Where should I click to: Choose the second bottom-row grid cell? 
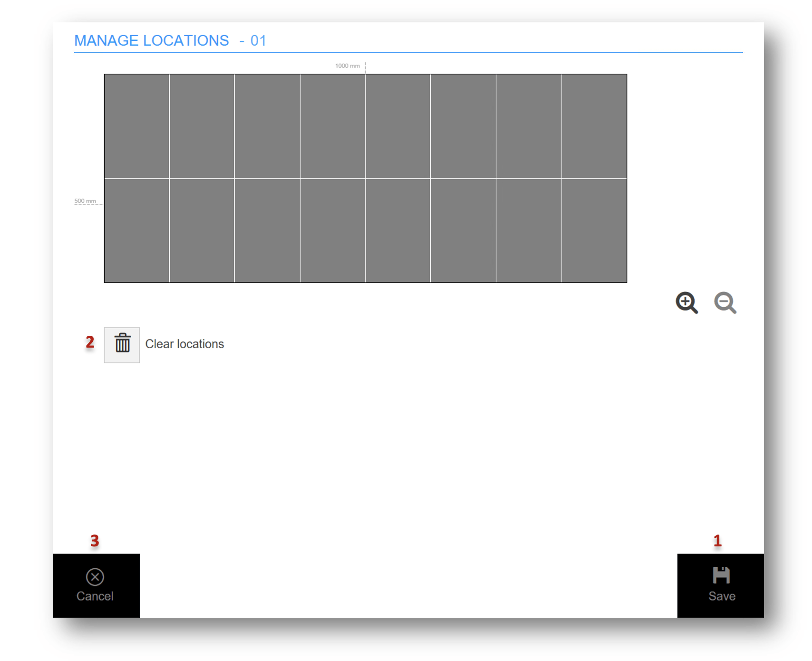202,231
